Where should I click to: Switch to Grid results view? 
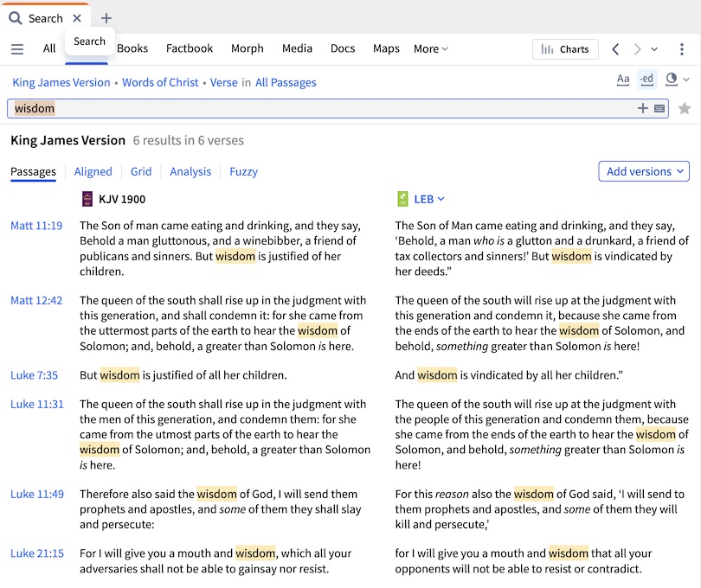141,171
